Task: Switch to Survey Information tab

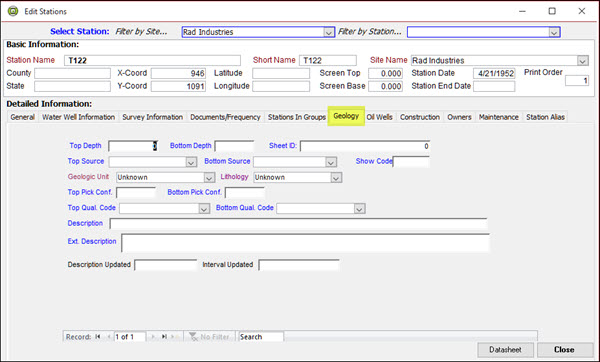Action: point(153,117)
